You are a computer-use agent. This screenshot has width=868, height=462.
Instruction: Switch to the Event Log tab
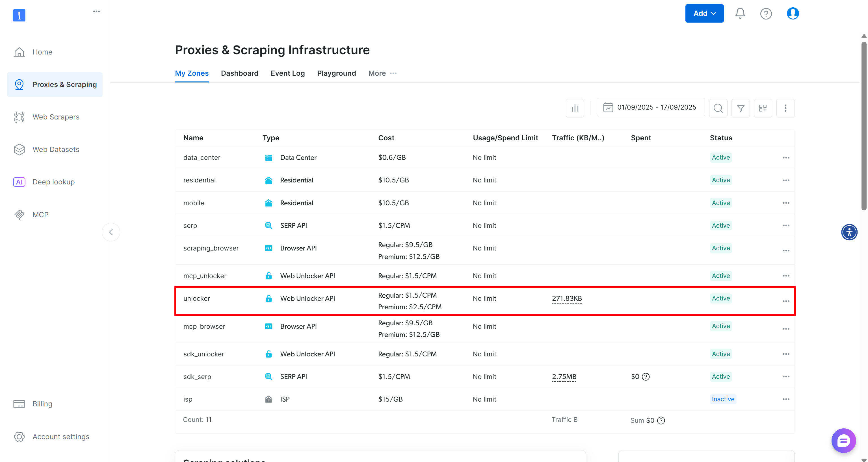click(x=287, y=73)
